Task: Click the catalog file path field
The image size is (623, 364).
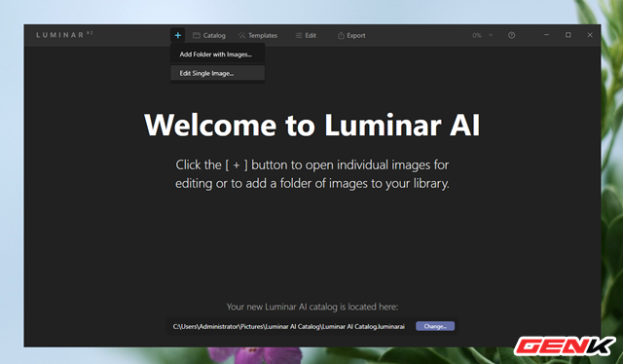Action: click(289, 327)
